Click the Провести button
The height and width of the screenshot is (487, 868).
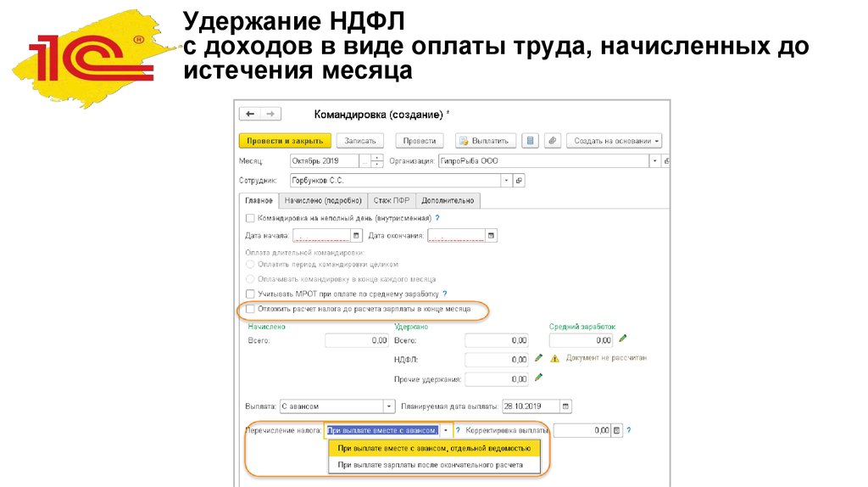point(419,141)
